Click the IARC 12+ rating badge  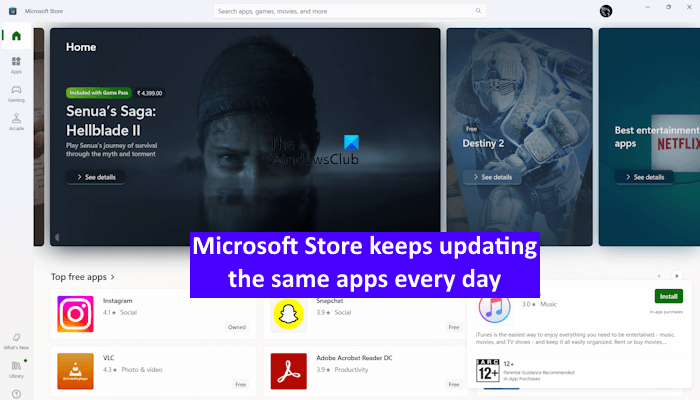[488, 370]
